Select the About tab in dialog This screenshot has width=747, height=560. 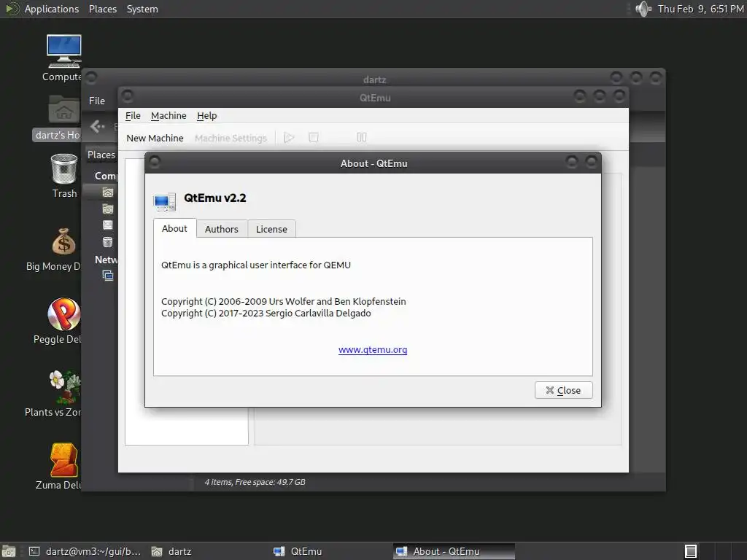point(174,228)
